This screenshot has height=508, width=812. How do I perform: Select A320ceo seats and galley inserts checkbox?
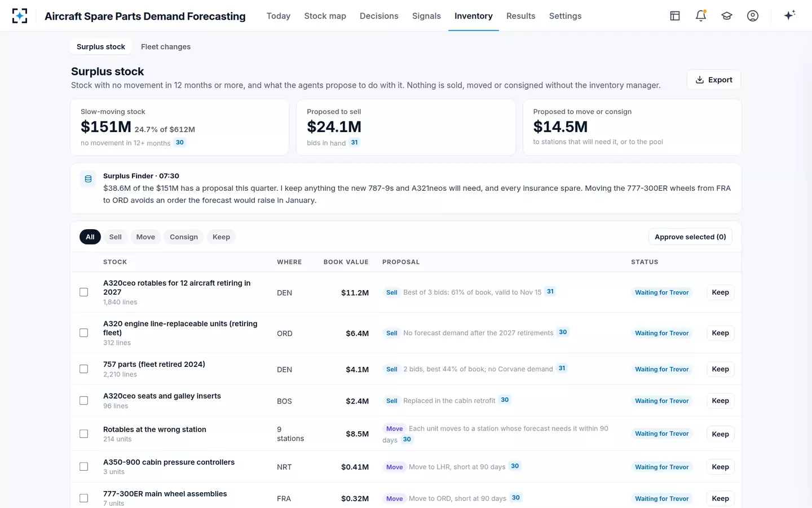(84, 401)
